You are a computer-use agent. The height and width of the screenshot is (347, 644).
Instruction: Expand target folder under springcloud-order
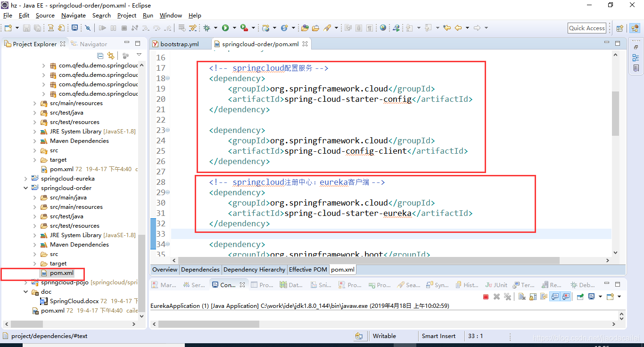pyautogui.click(x=35, y=264)
